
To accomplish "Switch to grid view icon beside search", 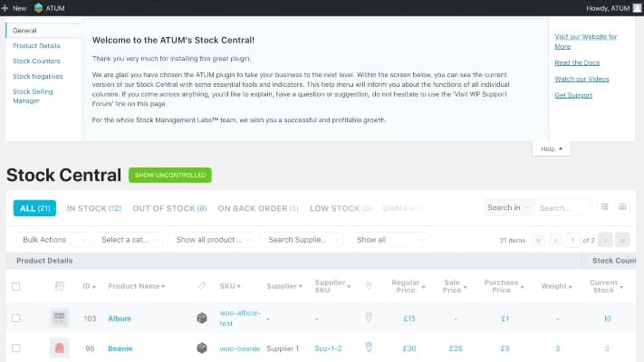I will tap(622, 207).
